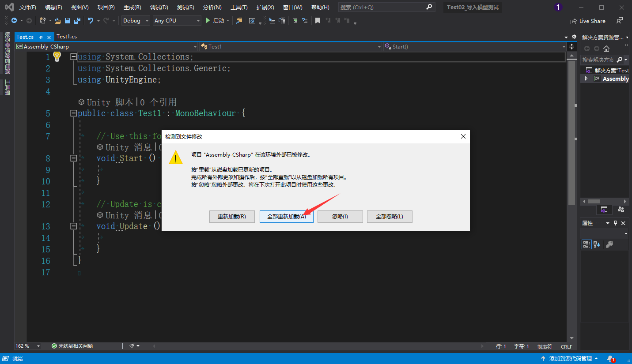Click the lightbulb quick actions icon
This screenshot has width=632, height=364.
(57, 56)
